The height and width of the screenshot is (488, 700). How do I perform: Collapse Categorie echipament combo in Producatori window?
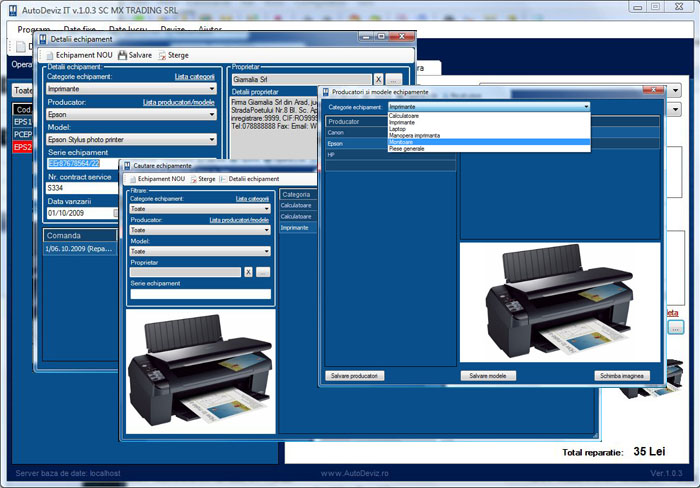click(586, 107)
